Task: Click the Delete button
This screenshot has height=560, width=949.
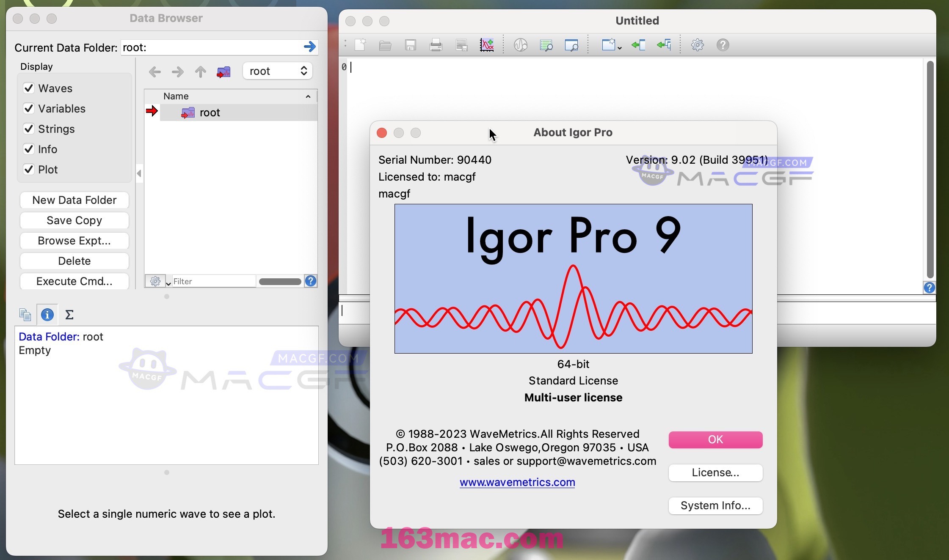Action: pyautogui.click(x=74, y=261)
